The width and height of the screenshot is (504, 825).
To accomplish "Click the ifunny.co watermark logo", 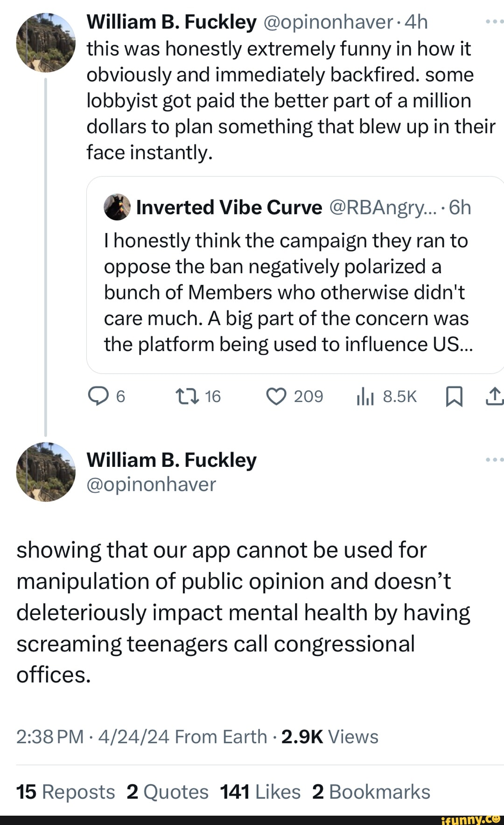I will tap(470, 819).
